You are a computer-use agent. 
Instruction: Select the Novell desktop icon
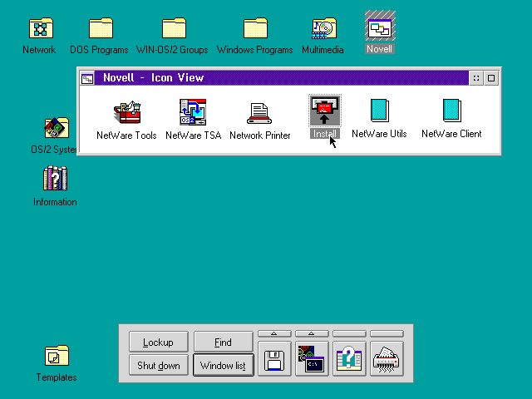[x=380, y=26]
